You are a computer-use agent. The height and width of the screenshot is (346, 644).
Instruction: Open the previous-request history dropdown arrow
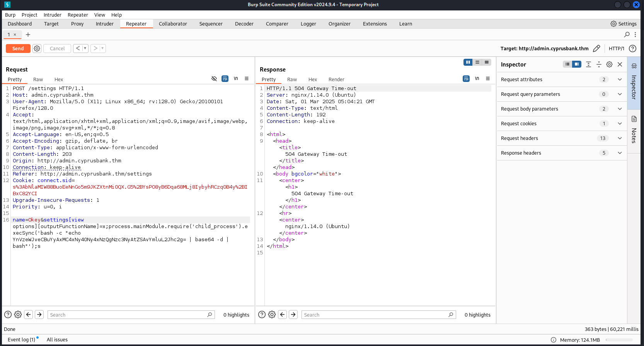(x=85, y=48)
